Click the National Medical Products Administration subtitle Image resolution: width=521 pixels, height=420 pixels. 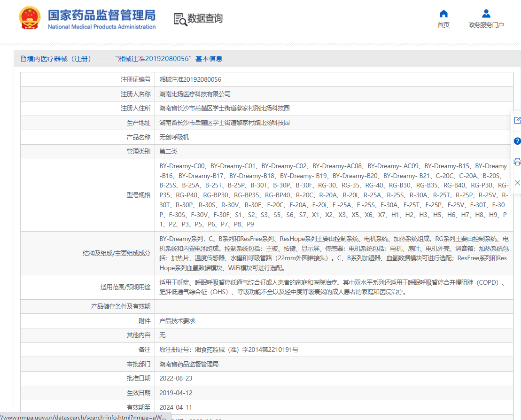[x=101, y=27]
